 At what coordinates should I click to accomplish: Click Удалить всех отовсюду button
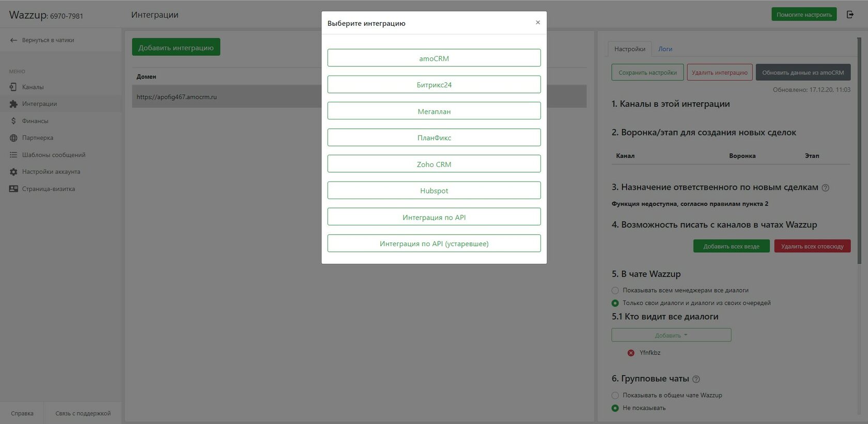(812, 246)
